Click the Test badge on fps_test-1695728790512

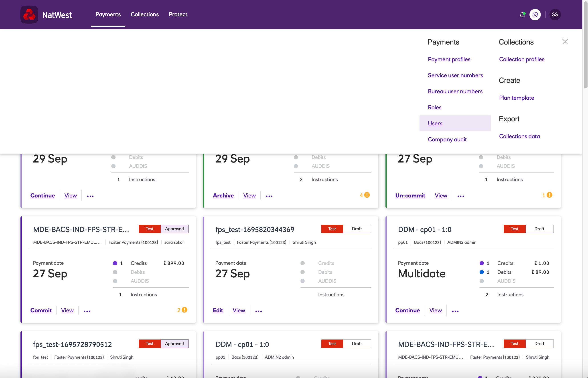(150, 344)
